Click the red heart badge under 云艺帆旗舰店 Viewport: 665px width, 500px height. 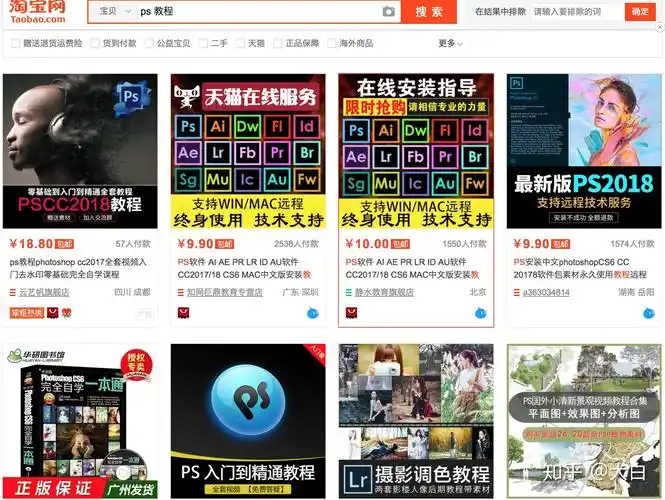tap(67, 313)
